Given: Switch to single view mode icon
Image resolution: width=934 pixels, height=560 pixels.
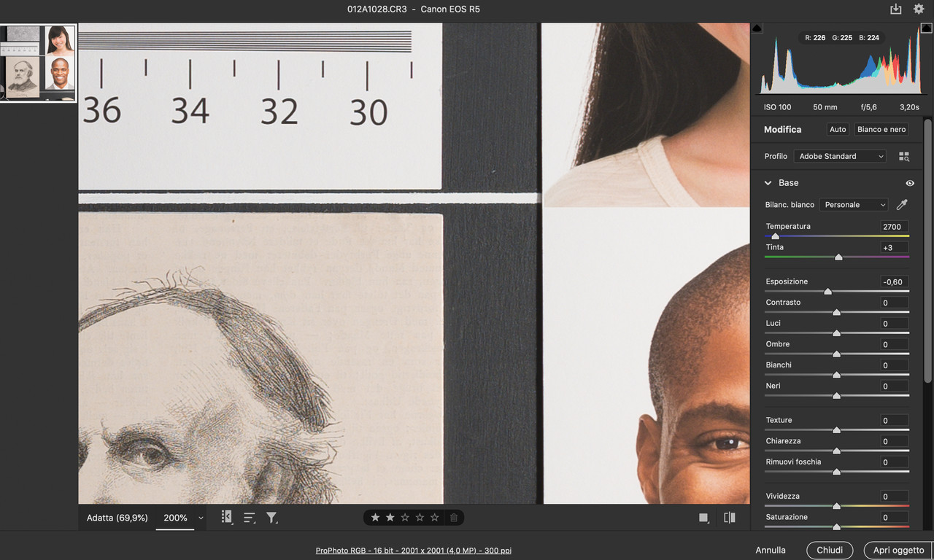Looking at the screenshot, I should [703, 518].
